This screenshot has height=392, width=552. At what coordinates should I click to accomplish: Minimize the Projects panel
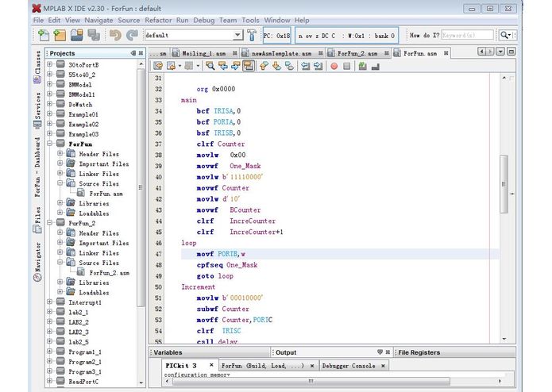(133, 53)
